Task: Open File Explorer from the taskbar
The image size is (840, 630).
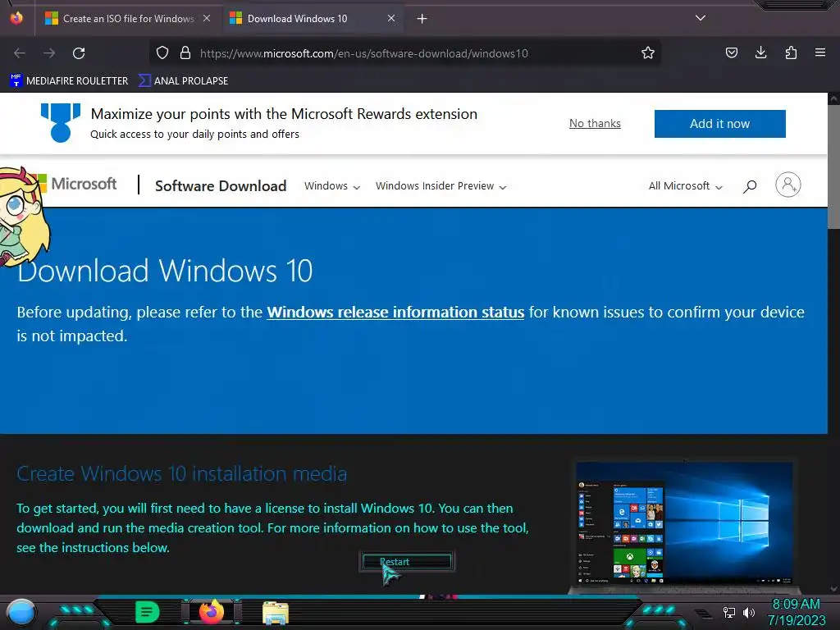Action: (x=276, y=613)
